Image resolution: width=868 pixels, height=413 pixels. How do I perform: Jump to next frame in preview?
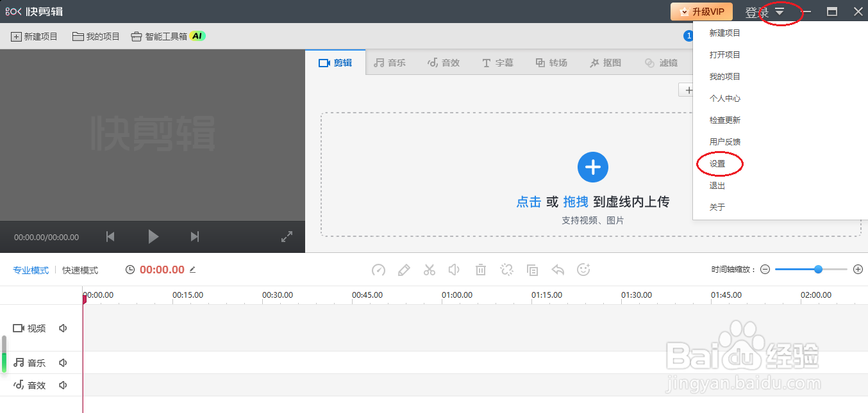[x=195, y=237]
